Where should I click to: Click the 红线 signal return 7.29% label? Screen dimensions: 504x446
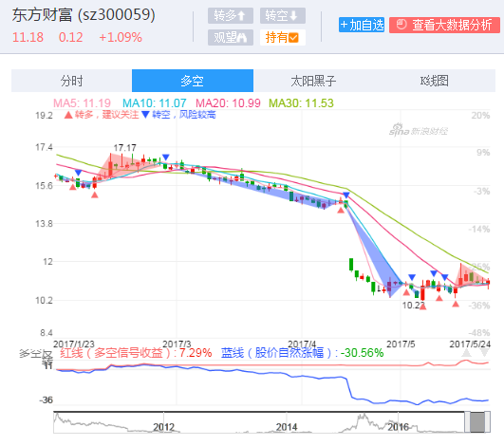pyautogui.click(x=136, y=353)
